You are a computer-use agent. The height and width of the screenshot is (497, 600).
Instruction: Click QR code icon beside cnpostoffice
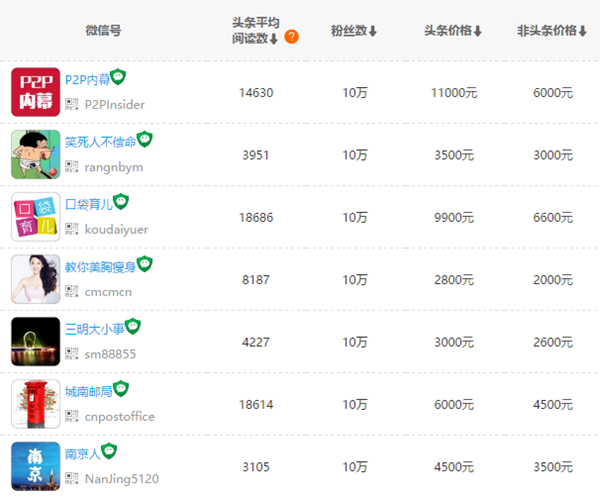click(x=72, y=416)
